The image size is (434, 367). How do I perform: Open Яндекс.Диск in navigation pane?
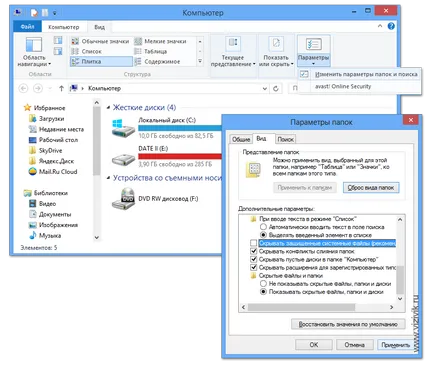click(x=51, y=161)
